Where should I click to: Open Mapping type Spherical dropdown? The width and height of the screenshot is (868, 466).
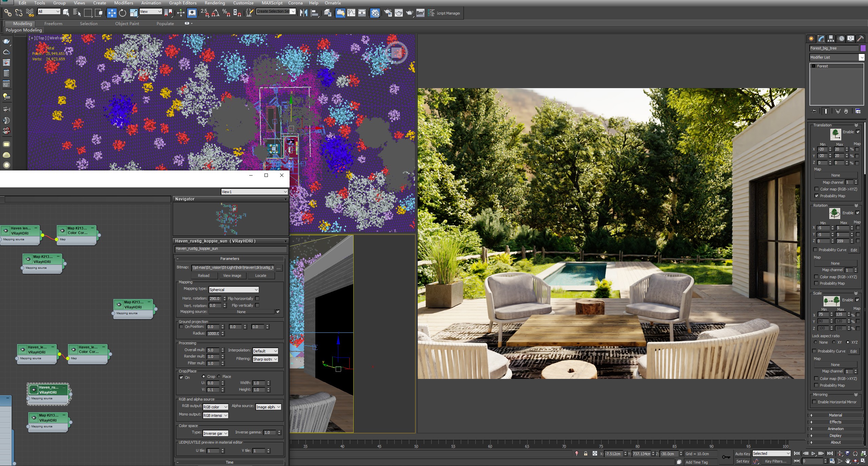[x=234, y=290]
